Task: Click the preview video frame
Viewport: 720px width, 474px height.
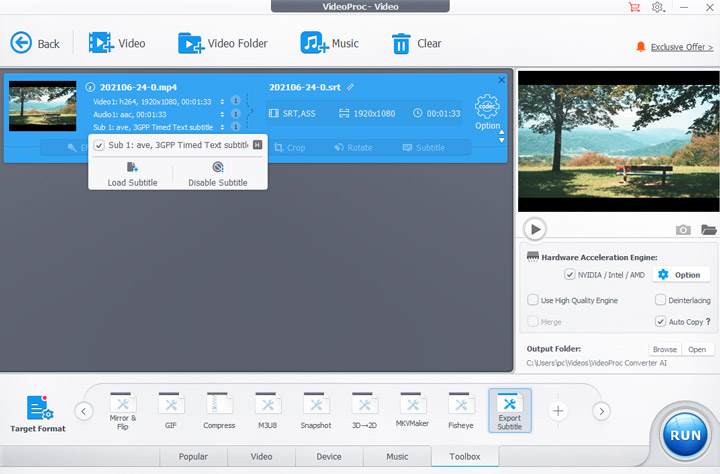Action: pos(619,141)
